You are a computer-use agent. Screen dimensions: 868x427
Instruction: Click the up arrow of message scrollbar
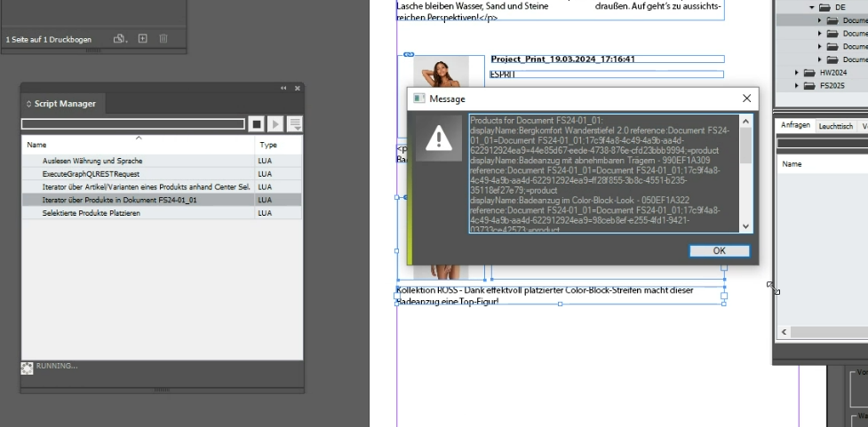[x=745, y=121]
